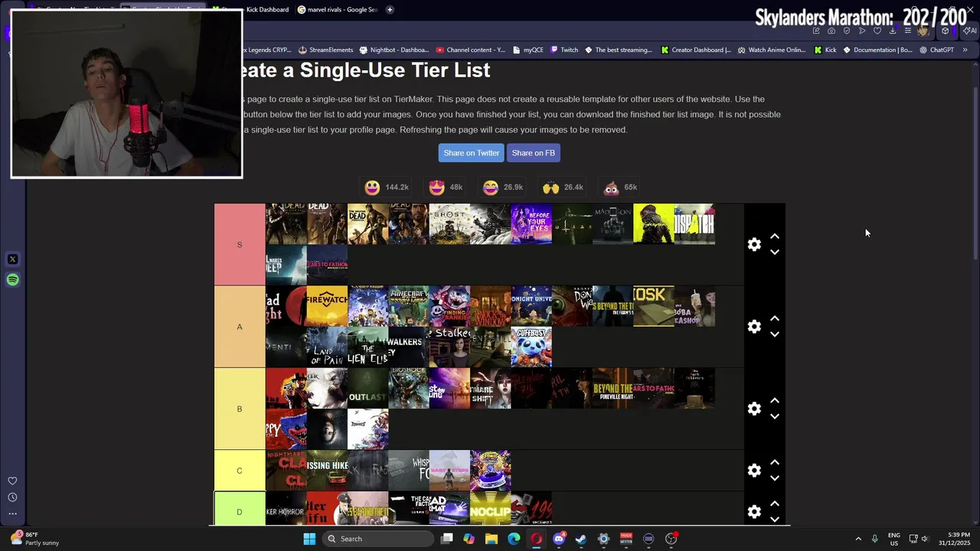The width and height of the screenshot is (980, 551).
Task: Open Channel content YouTube bookmark
Action: [x=471, y=50]
